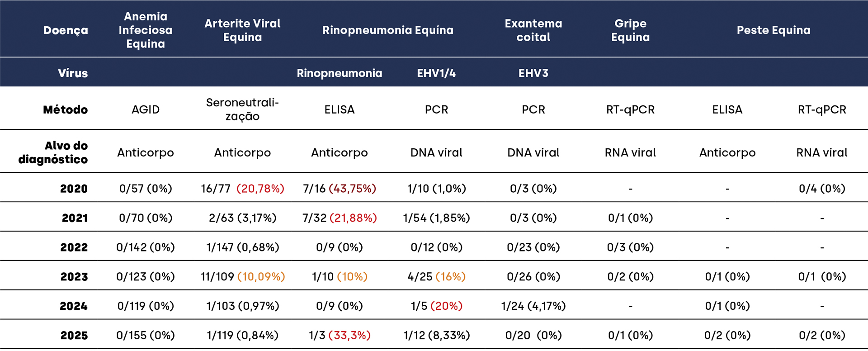This screenshot has width=868, height=351.
Task: Click the Rinopneumonia Equína header cell
Action: [x=387, y=30]
